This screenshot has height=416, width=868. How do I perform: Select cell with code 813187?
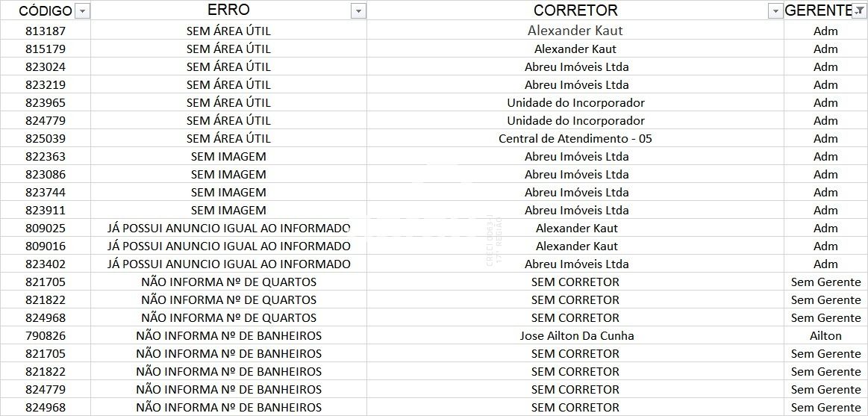(46, 31)
